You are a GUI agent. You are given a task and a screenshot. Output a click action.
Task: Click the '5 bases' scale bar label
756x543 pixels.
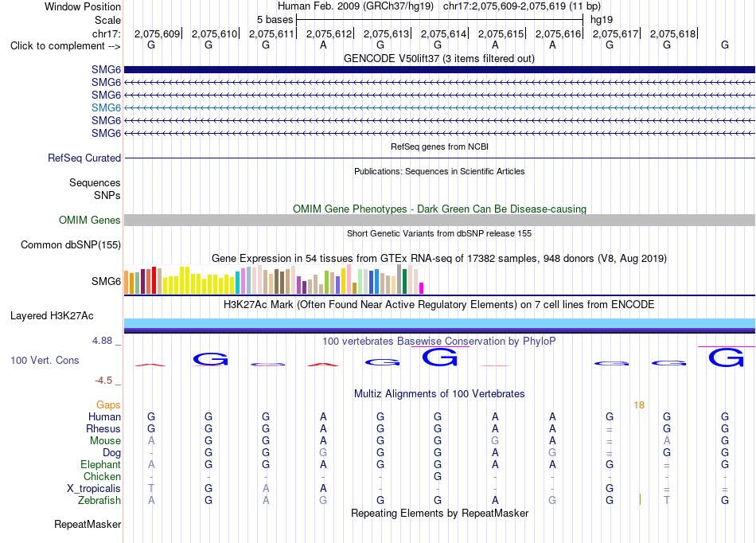[x=275, y=20]
